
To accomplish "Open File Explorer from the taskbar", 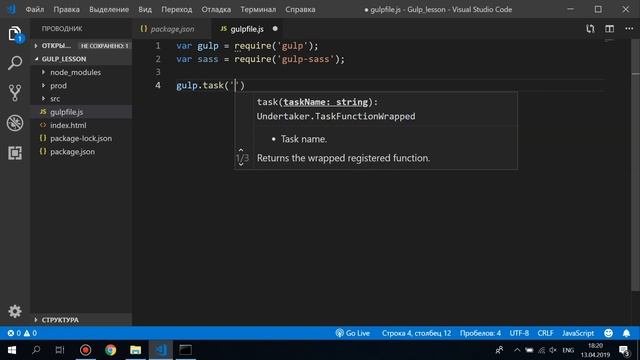I will [x=136, y=350].
